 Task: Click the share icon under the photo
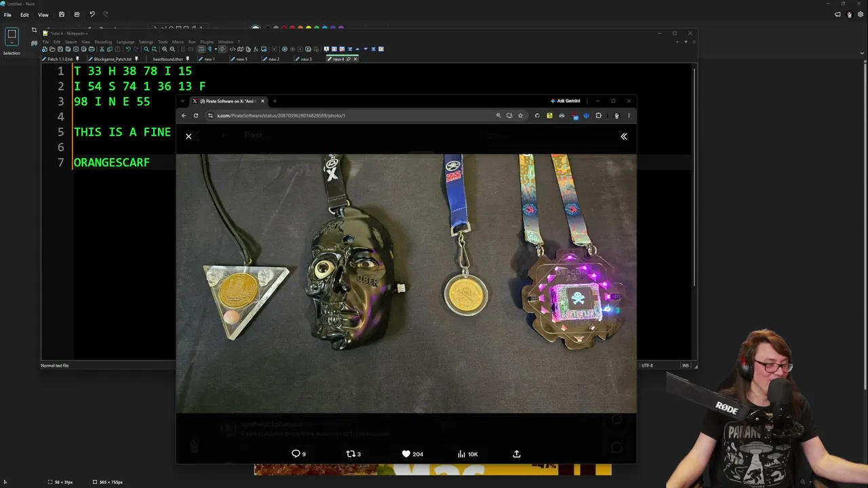tap(517, 453)
